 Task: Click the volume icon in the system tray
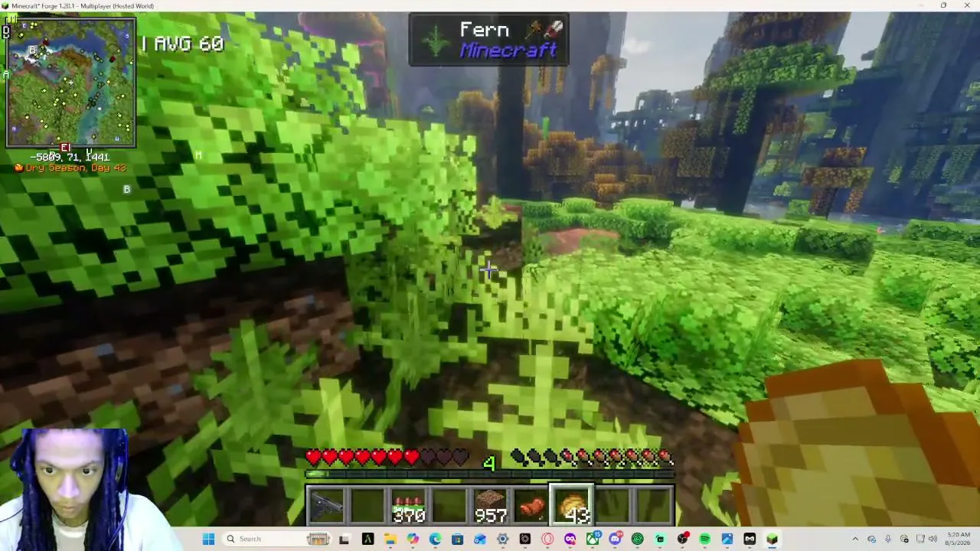pos(933,539)
